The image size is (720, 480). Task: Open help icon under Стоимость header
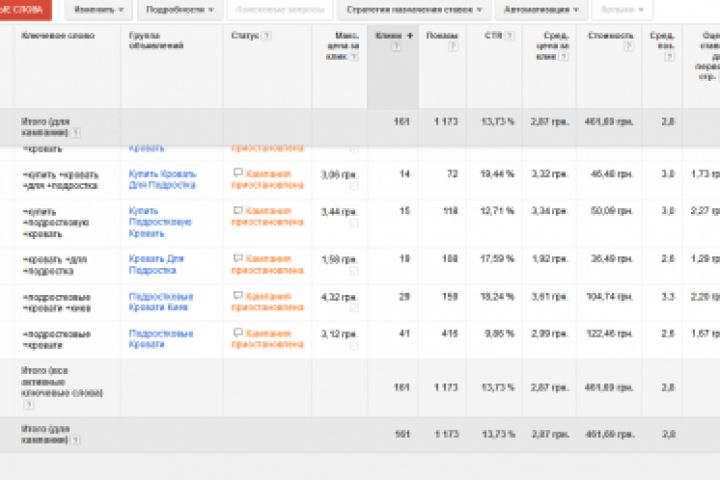628,46
